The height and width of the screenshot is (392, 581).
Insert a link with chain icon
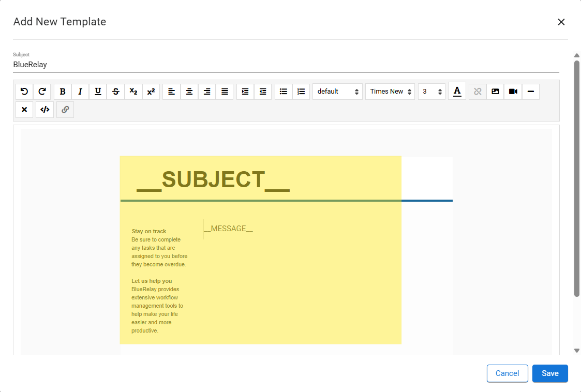pyautogui.click(x=65, y=110)
